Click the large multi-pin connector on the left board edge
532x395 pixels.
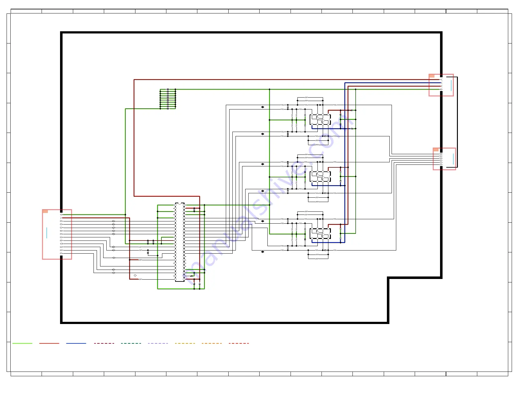(x=57, y=234)
